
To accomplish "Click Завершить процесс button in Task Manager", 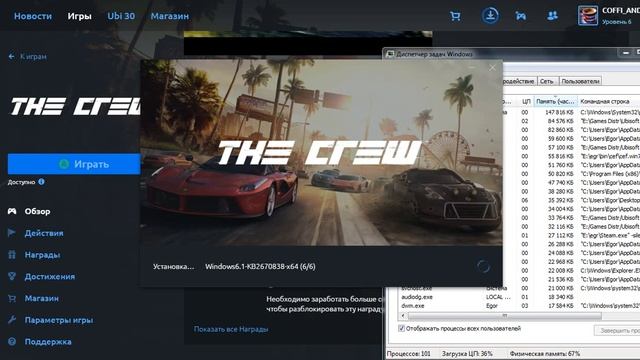I will point(617,330).
